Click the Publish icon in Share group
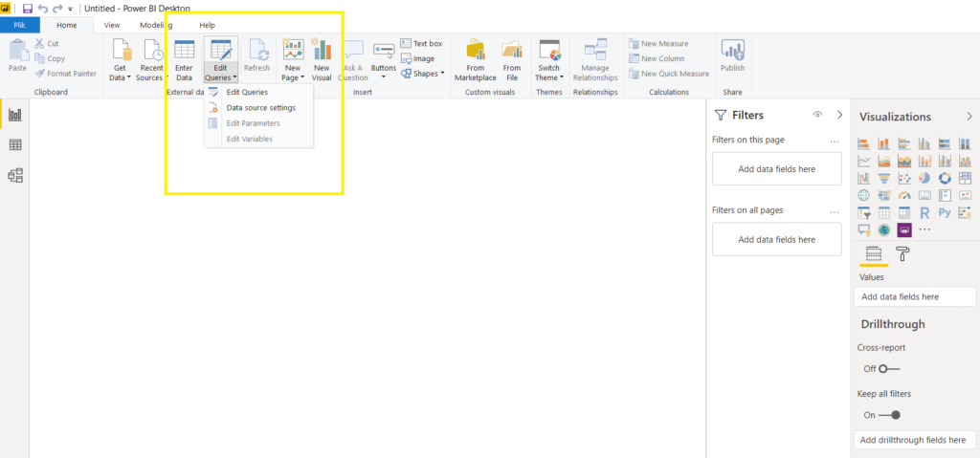Image resolution: width=980 pixels, height=458 pixels. (732, 50)
